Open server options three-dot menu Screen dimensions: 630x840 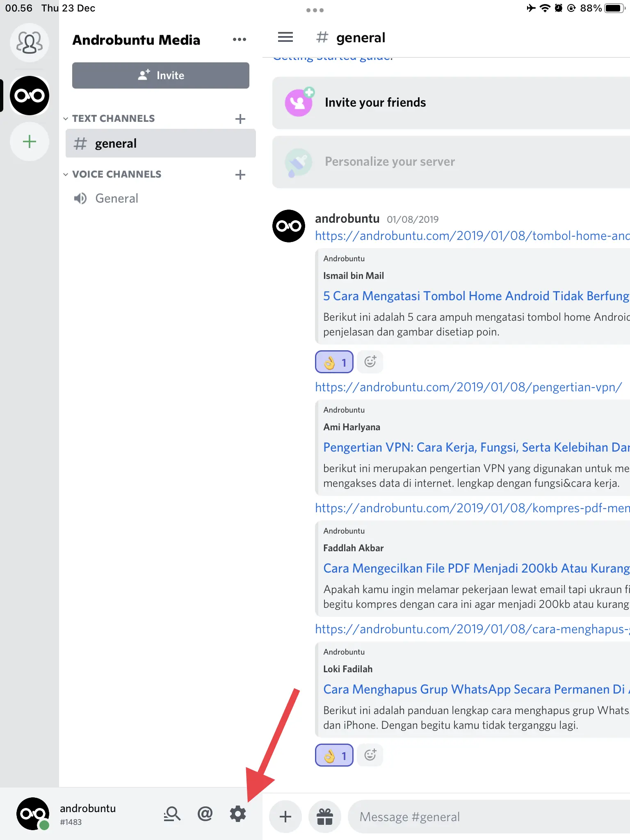[x=240, y=40]
